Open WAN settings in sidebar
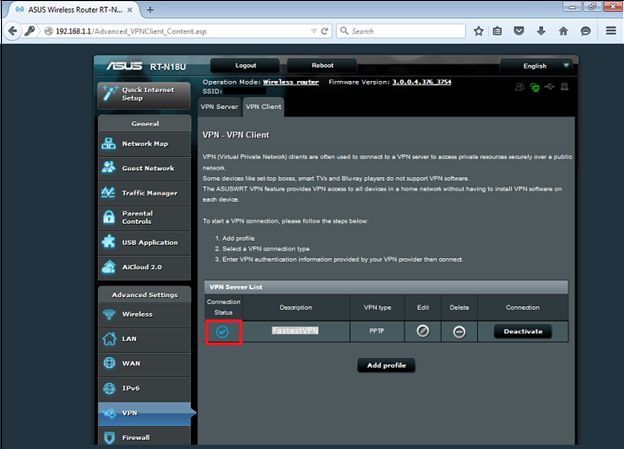Screen dimensions: 624x449 144,364
